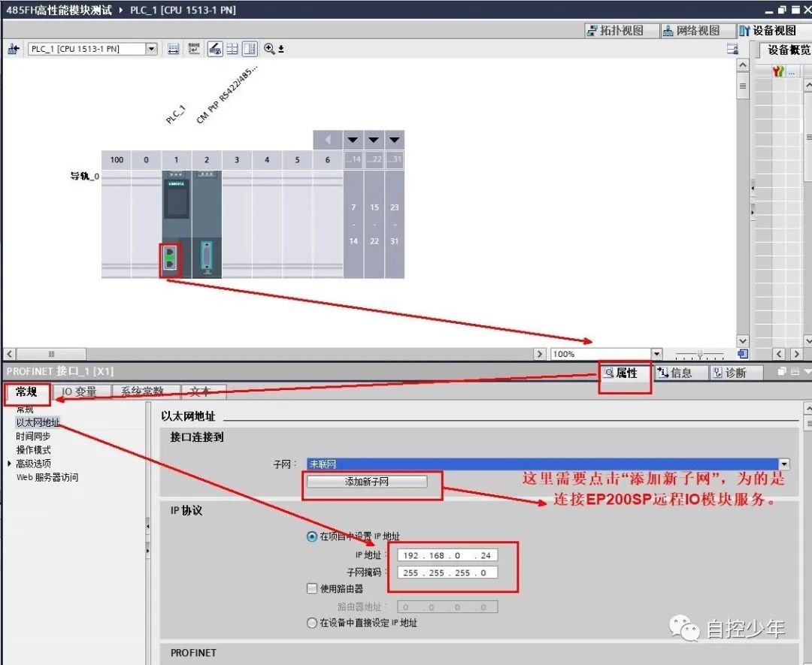Open the 信息 (info) tab
The image size is (812, 665).
(675, 372)
